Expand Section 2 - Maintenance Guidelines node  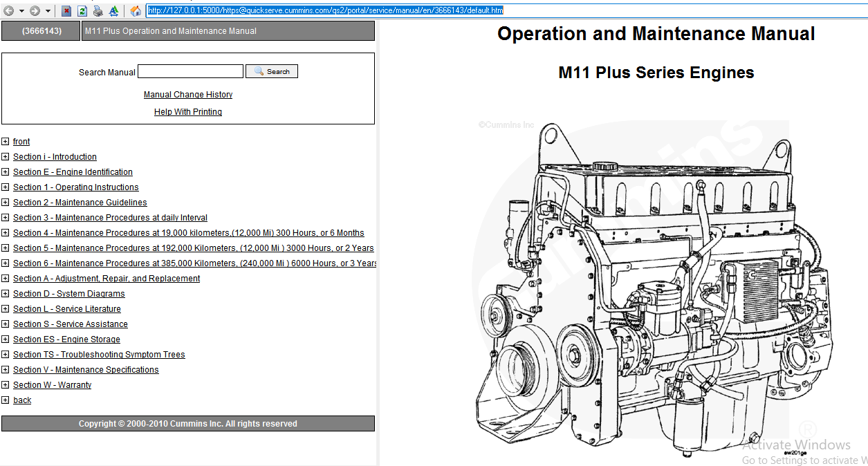pyautogui.click(x=6, y=203)
